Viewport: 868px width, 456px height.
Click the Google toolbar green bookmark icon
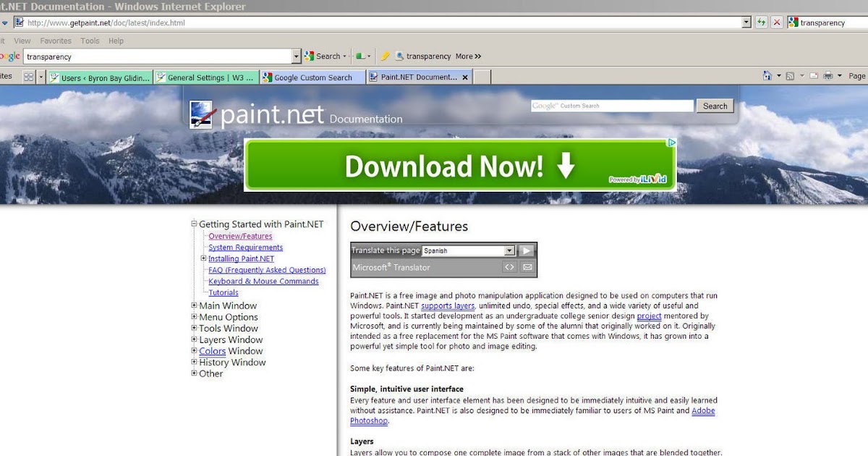pyautogui.click(x=360, y=56)
